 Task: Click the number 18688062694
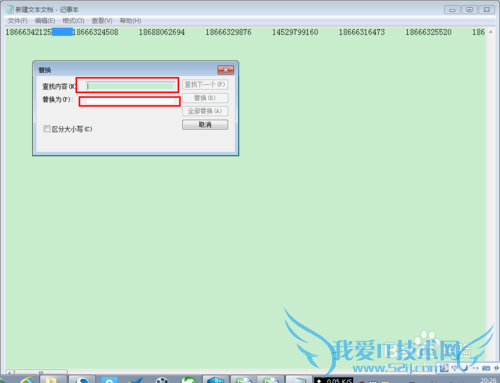[162, 32]
